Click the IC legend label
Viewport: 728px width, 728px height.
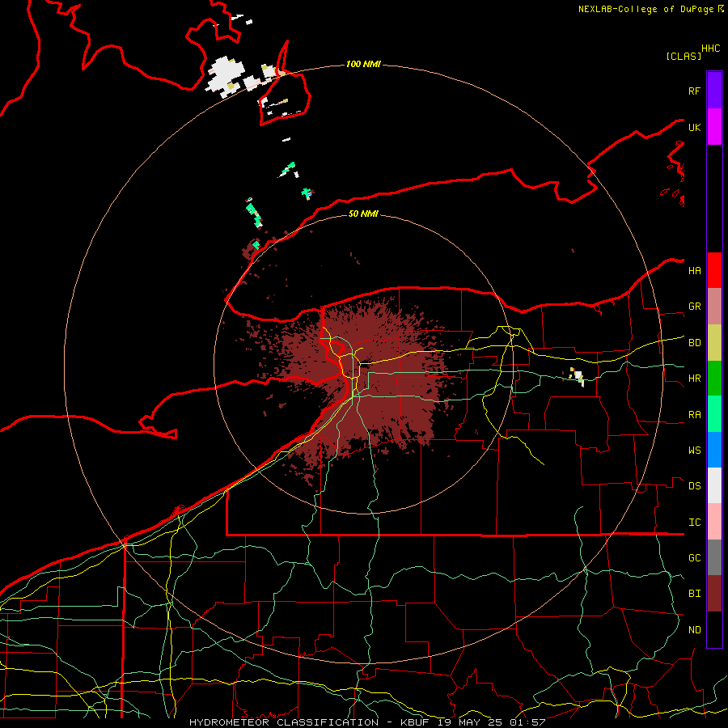(694, 523)
